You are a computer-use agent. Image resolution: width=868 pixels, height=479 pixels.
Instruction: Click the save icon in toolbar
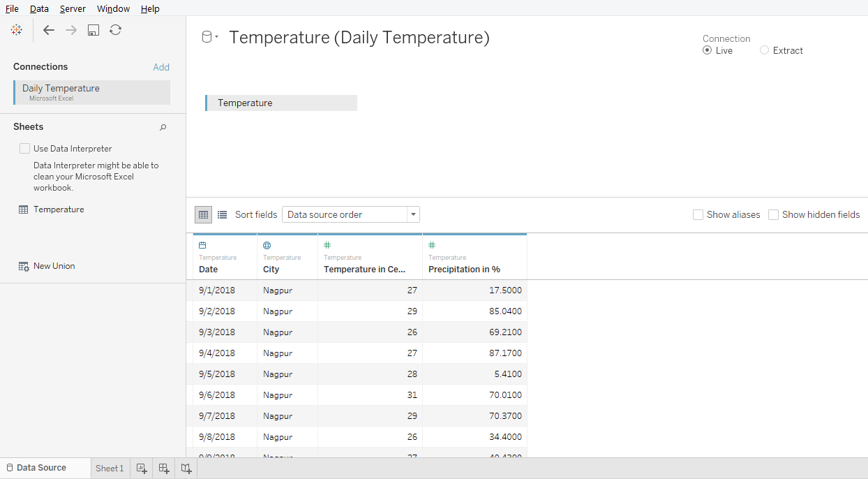coord(93,30)
